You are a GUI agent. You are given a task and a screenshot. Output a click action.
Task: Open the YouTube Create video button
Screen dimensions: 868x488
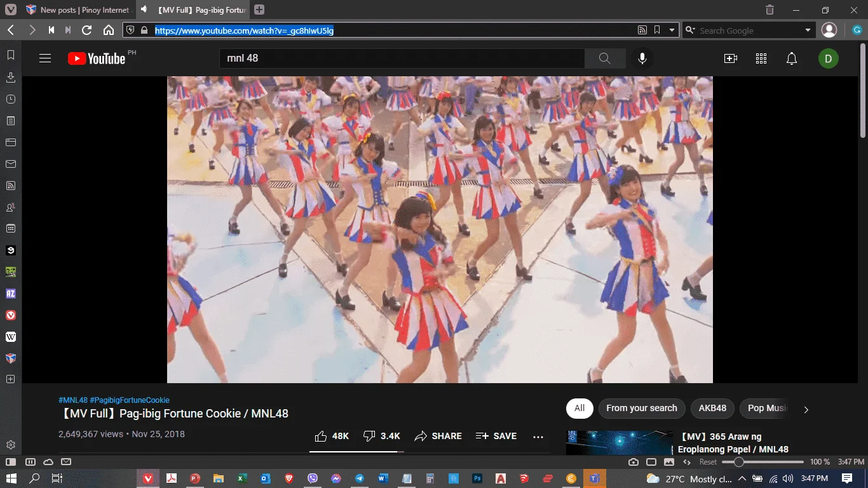coord(731,58)
